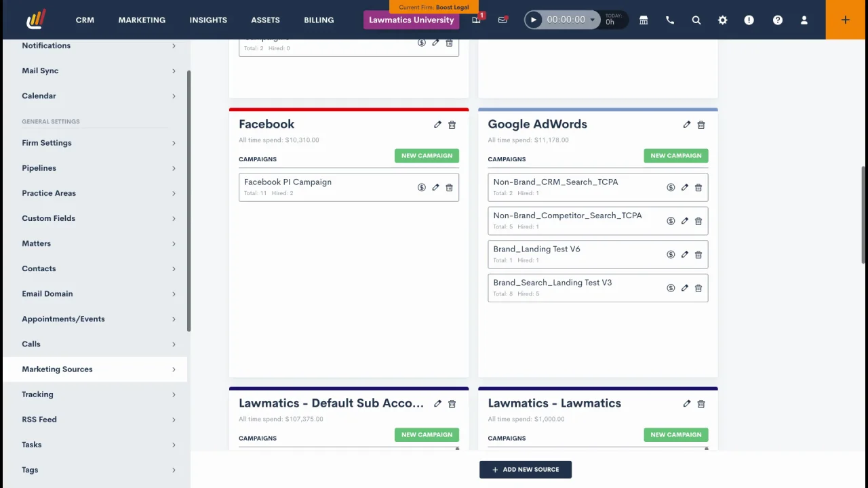The height and width of the screenshot is (488, 868).
Task: Delete Lawmatics - Lawmatics source
Action: point(701,404)
